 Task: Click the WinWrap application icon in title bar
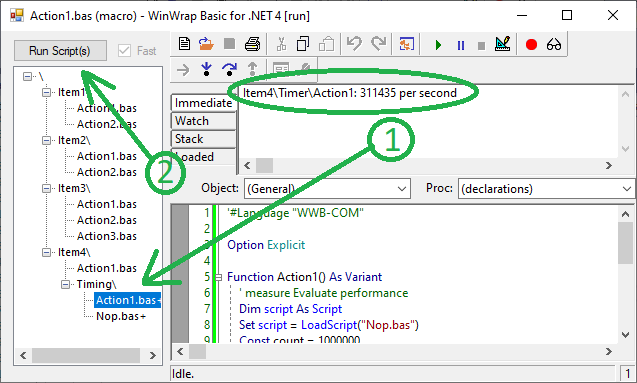17,16
